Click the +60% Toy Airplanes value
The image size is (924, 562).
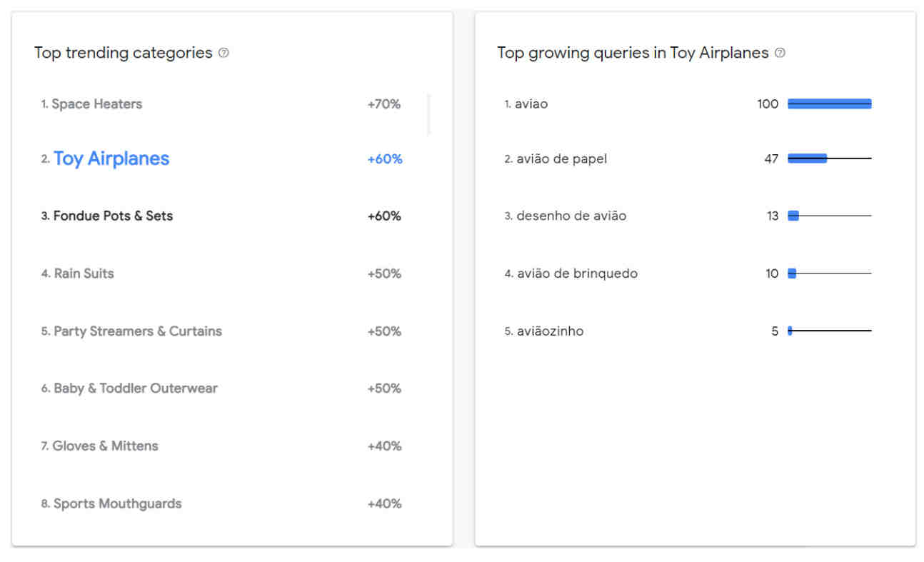385,159
